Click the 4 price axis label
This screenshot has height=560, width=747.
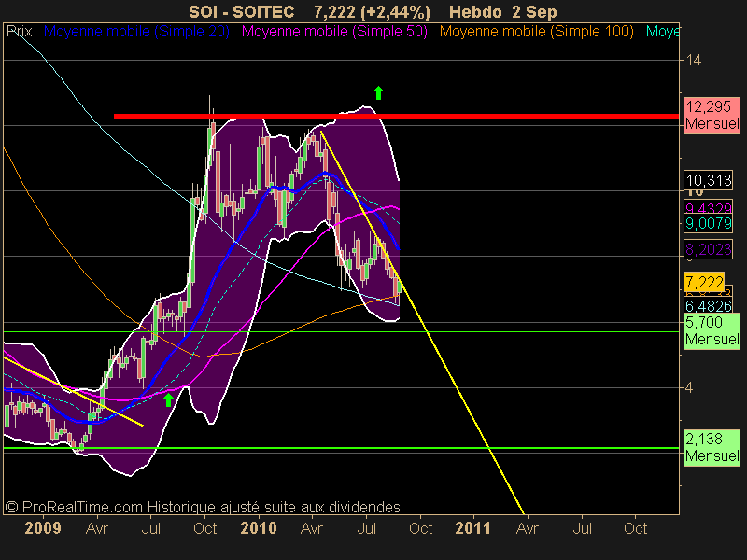689,387
